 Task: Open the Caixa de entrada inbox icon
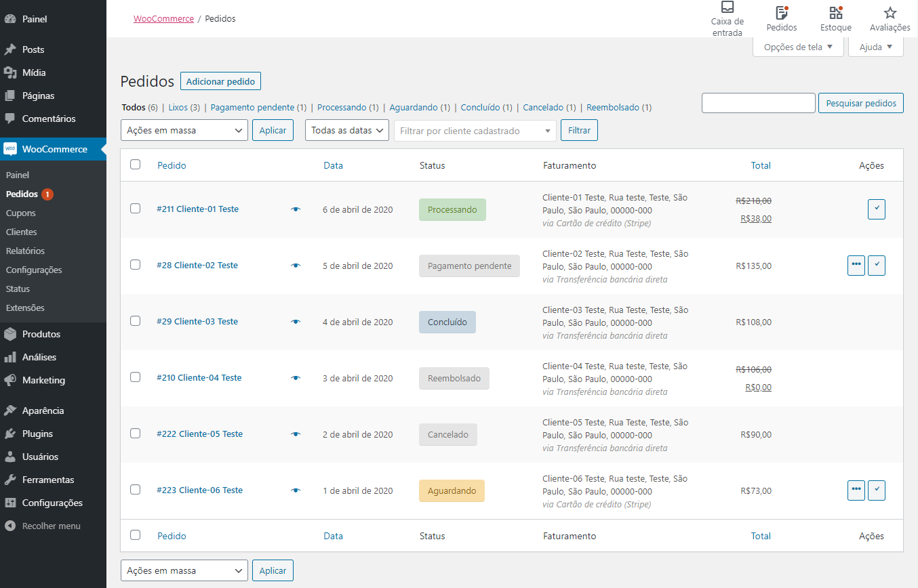click(727, 8)
